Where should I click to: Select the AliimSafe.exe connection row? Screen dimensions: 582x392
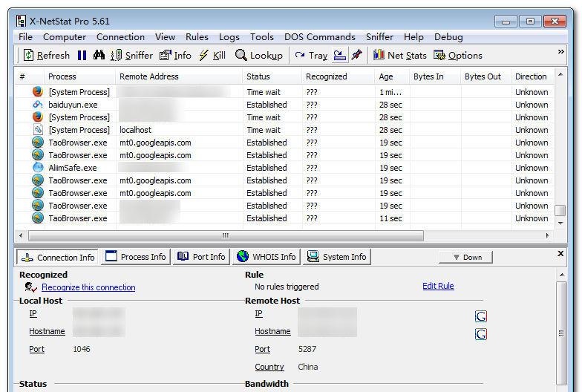[285, 168]
